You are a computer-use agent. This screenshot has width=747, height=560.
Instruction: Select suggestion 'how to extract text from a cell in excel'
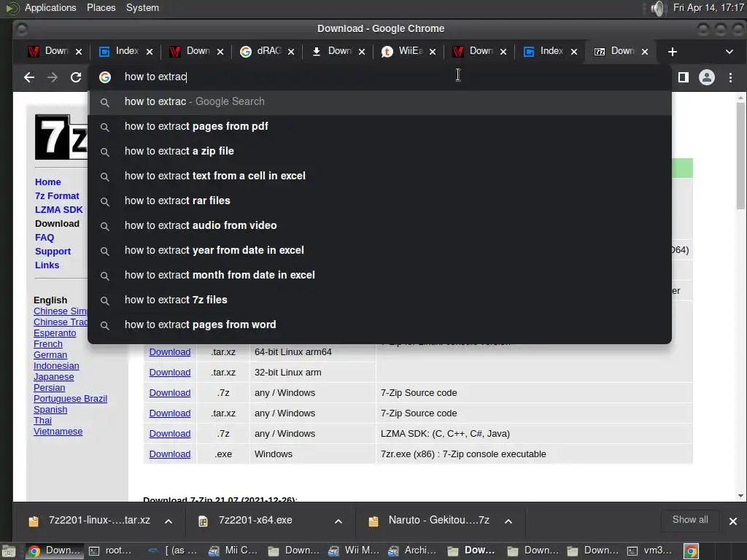[379, 176]
